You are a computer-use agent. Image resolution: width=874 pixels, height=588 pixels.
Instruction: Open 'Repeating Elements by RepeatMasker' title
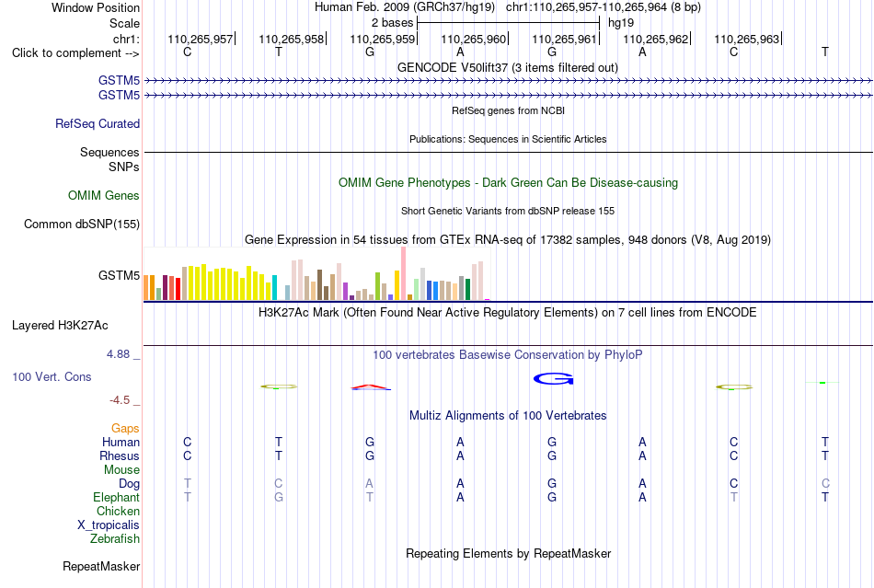click(509, 553)
